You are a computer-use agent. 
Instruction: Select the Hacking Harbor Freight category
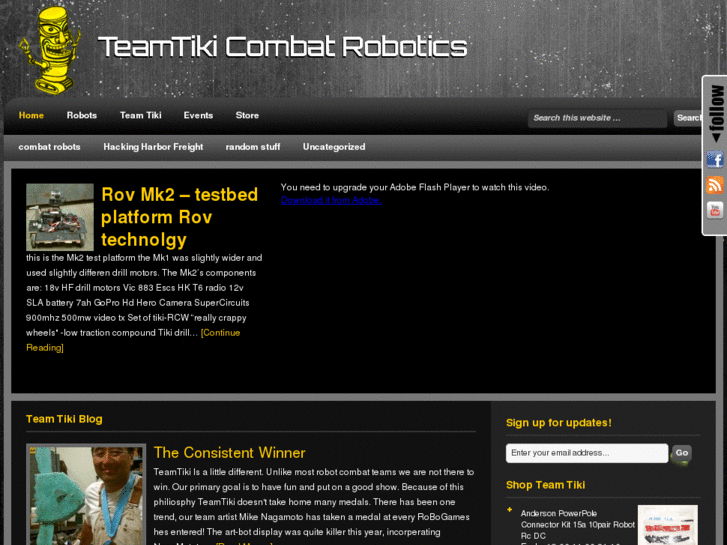[153, 147]
